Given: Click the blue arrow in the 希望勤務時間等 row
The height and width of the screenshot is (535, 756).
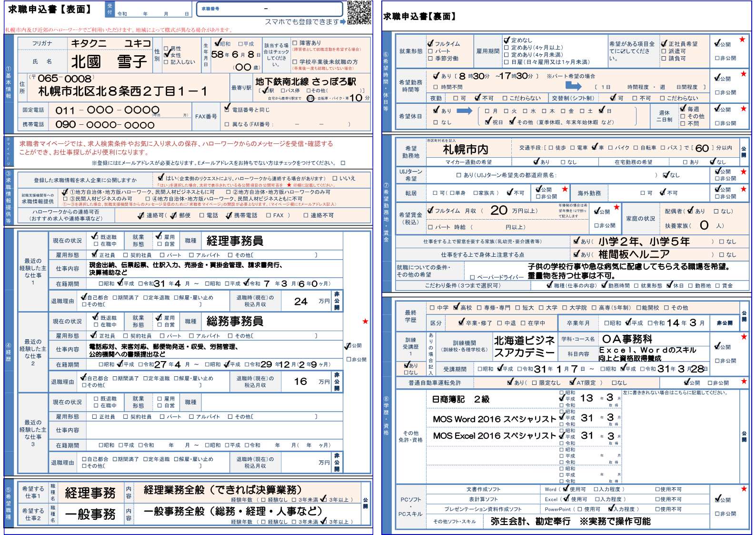Looking at the screenshot, I should coord(573,86).
